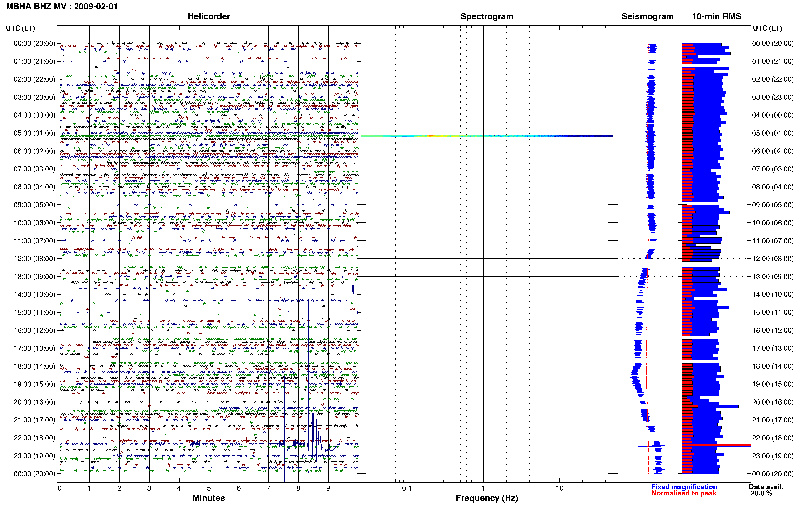Click the right-axis label '09:00 (05:00)'

click(773, 205)
